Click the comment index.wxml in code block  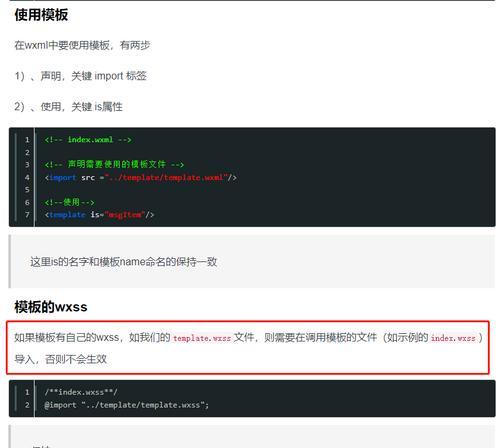pos(88,140)
